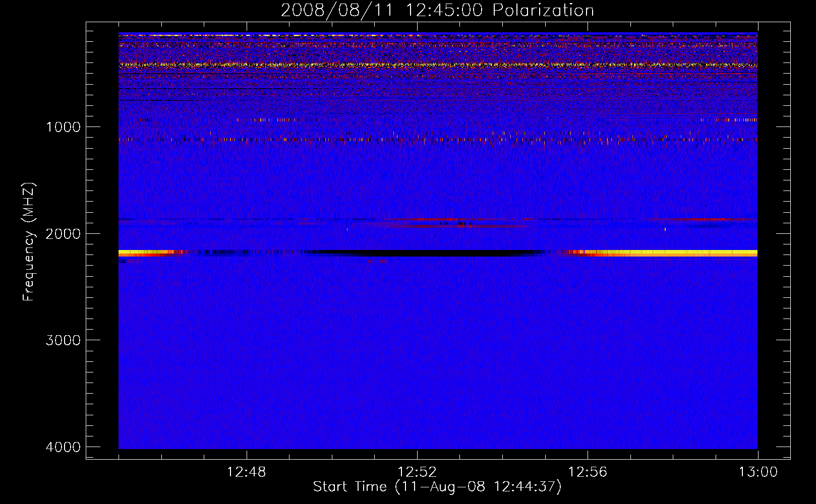Image resolution: width=816 pixels, height=504 pixels.
Task: Click the 3000 frequency tick label
Action: 63,340
